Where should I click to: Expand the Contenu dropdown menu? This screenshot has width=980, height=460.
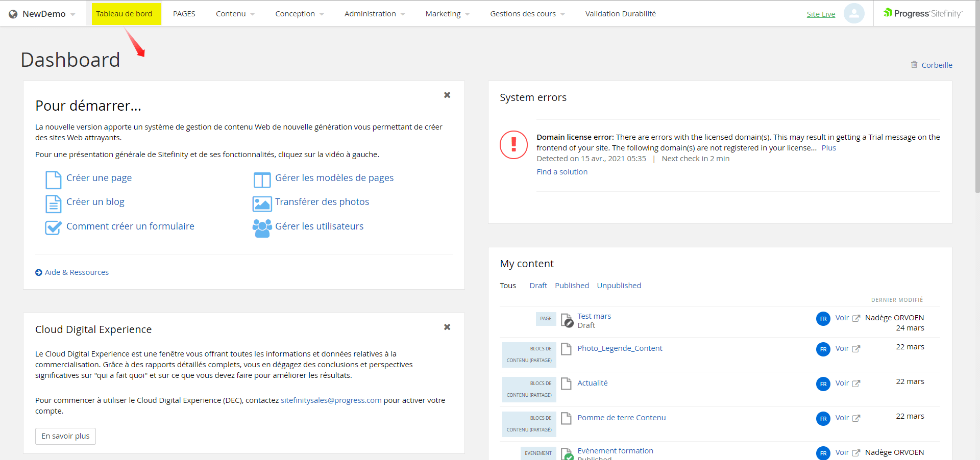coord(235,14)
